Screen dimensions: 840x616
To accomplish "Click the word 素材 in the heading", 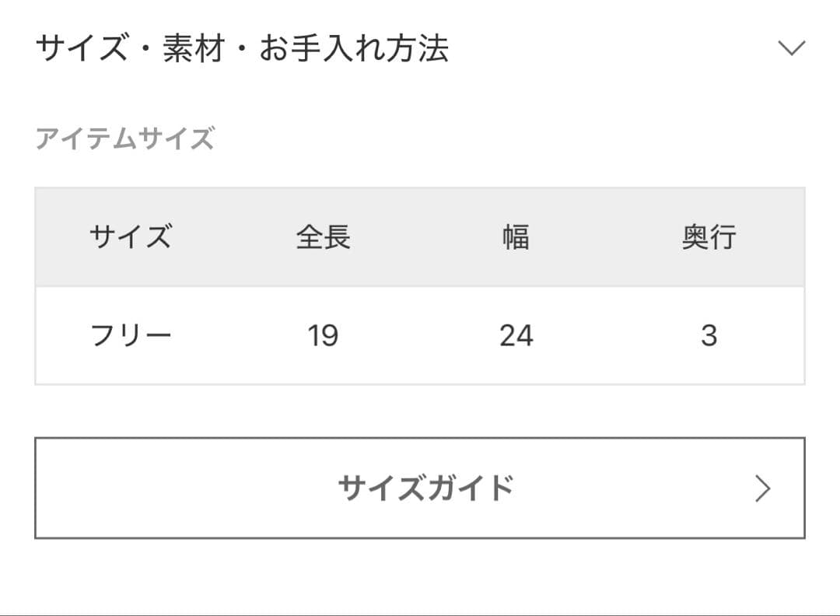I will 194,48.
